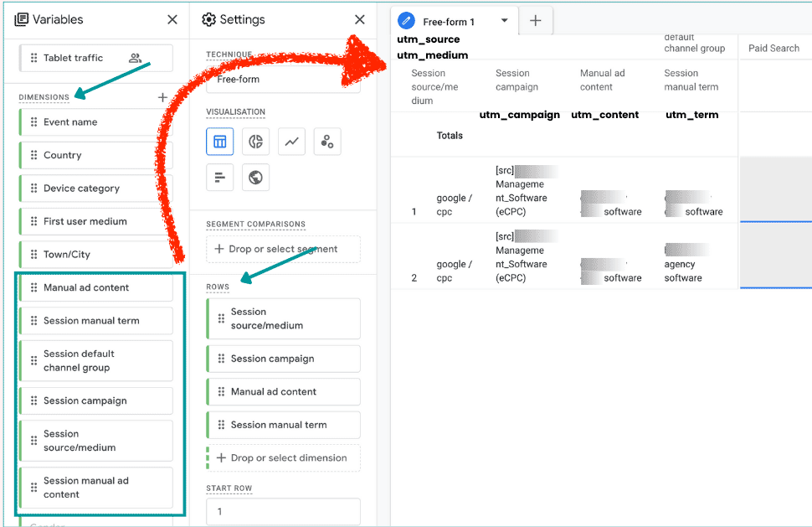Select Session default channel group dimension
812x527 pixels.
coord(96,360)
